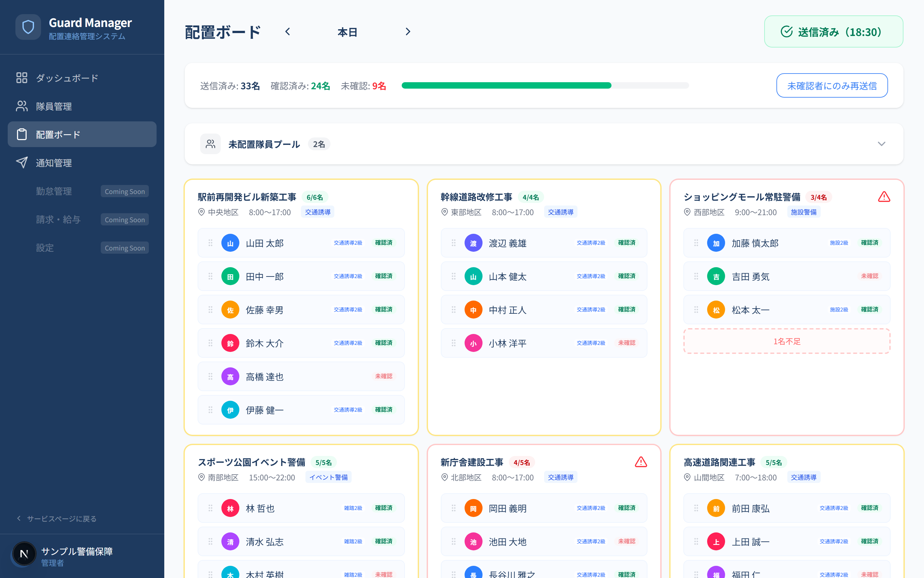Select the 前田 康弘 member row
The width and height of the screenshot is (924, 578).
click(x=787, y=508)
